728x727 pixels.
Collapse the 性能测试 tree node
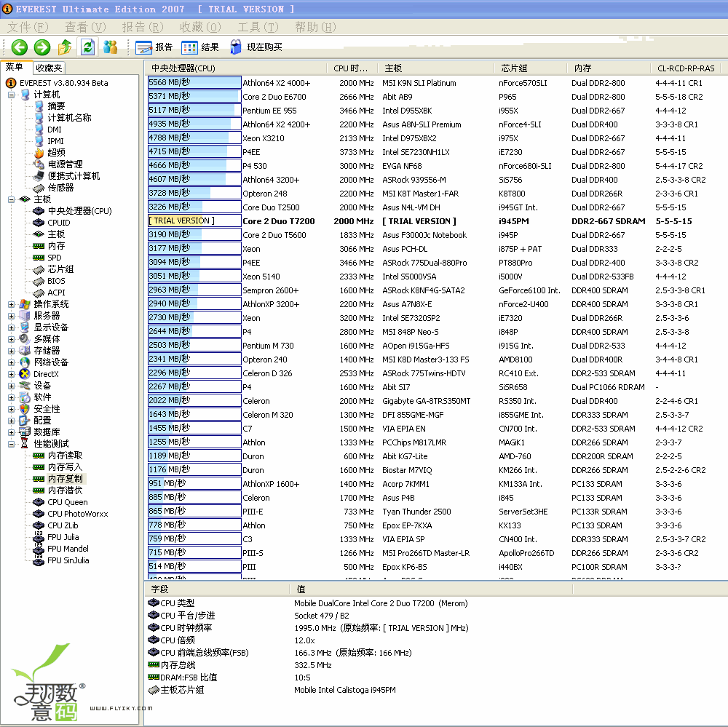11,444
